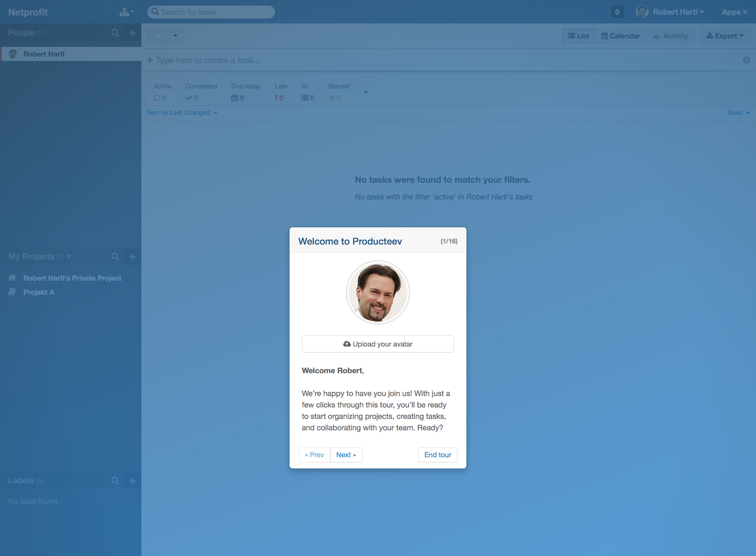This screenshot has height=556, width=756.
Task: Open the notifications counter showing 0
Action: point(617,12)
